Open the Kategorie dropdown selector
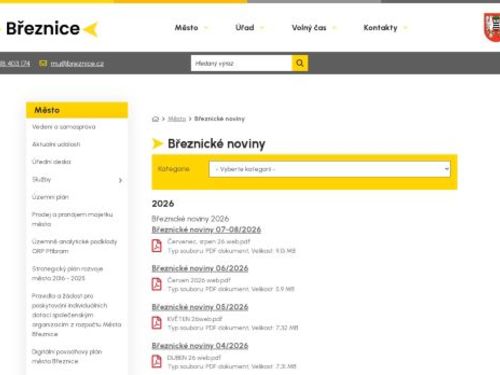Screen dimensions: 500x375 pos(330,169)
